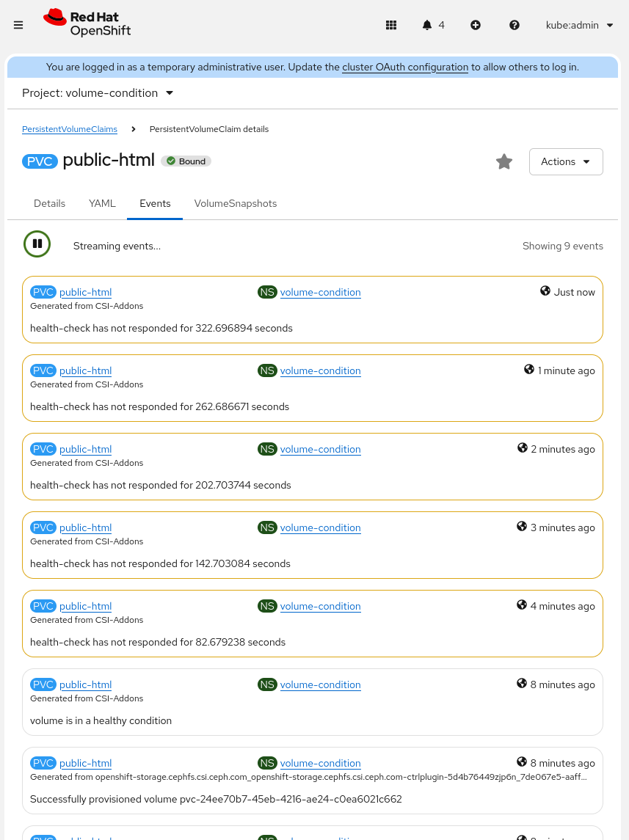This screenshot has height=840, width=629.
Task: Open the kube:admin user menu
Action: 579,25
